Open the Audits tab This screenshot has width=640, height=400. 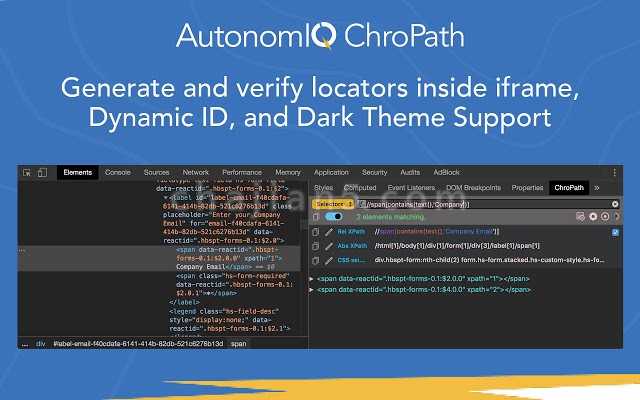coord(410,173)
